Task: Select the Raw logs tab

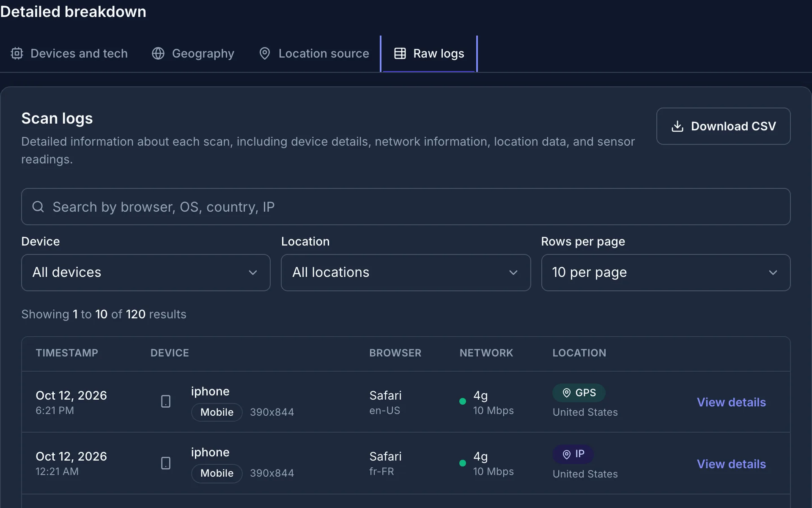Action: coord(429,53)
